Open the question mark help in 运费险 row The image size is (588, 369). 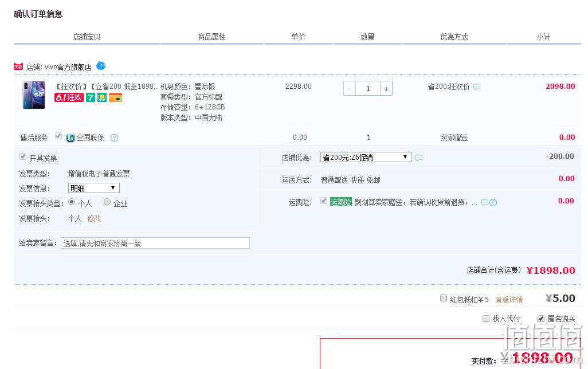click(493, 202)
